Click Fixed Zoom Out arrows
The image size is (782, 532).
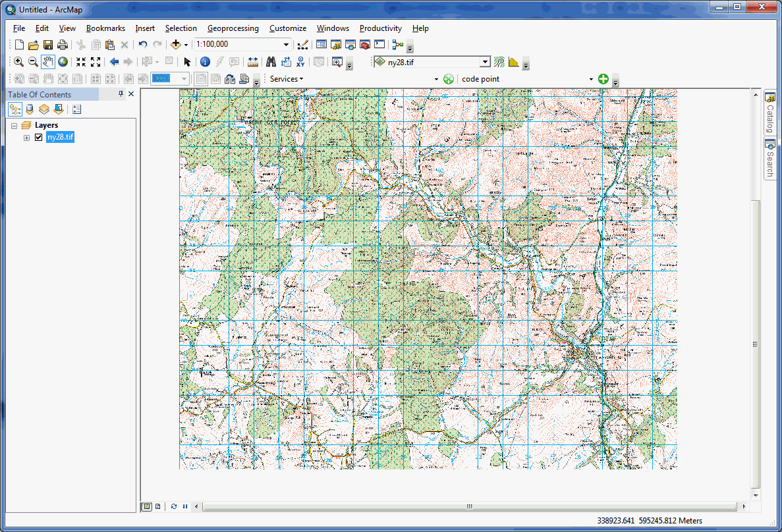point(96,62)
